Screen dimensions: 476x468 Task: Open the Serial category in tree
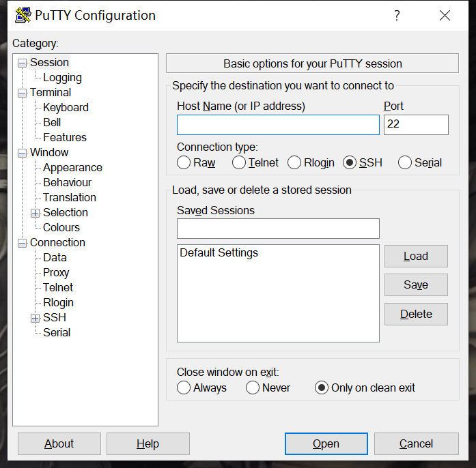[x=57, y=333]
